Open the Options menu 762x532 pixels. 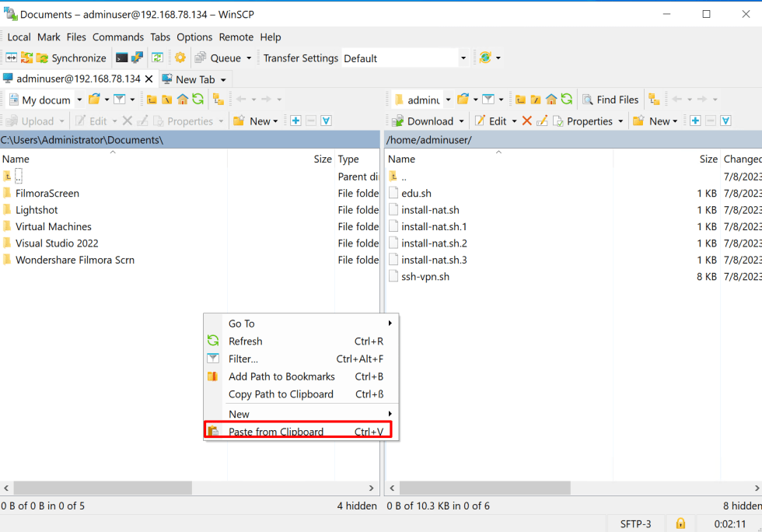(x=194, y=37)
